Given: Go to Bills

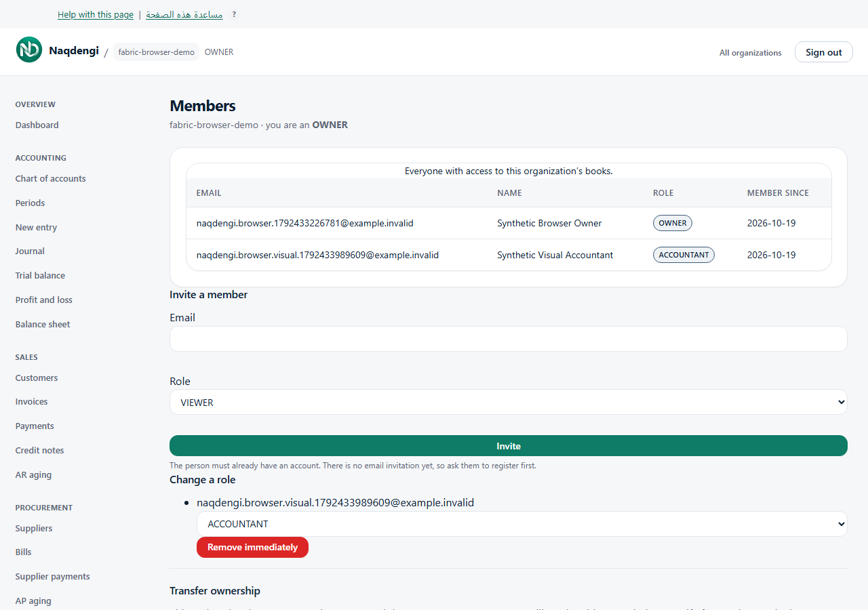Looking at the screenshot, I should pos(24,552).
